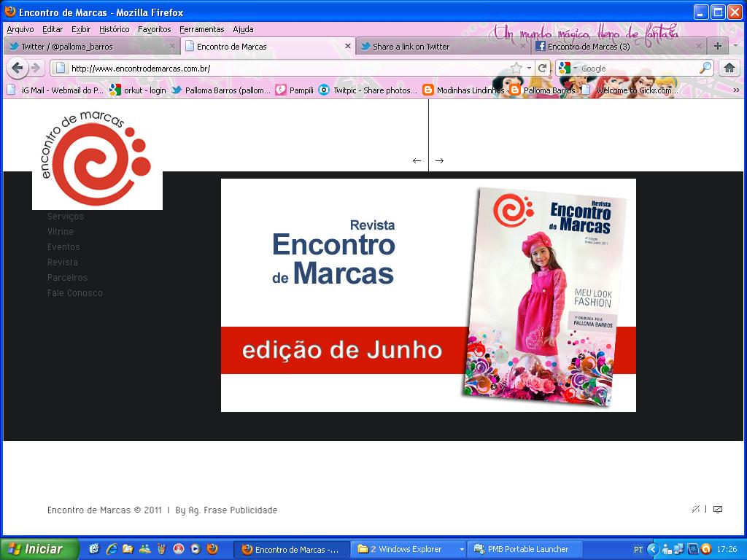
Task: Close the active Encontro de Marcas tab
Action: pyautogui.click(x=348, y=46)
